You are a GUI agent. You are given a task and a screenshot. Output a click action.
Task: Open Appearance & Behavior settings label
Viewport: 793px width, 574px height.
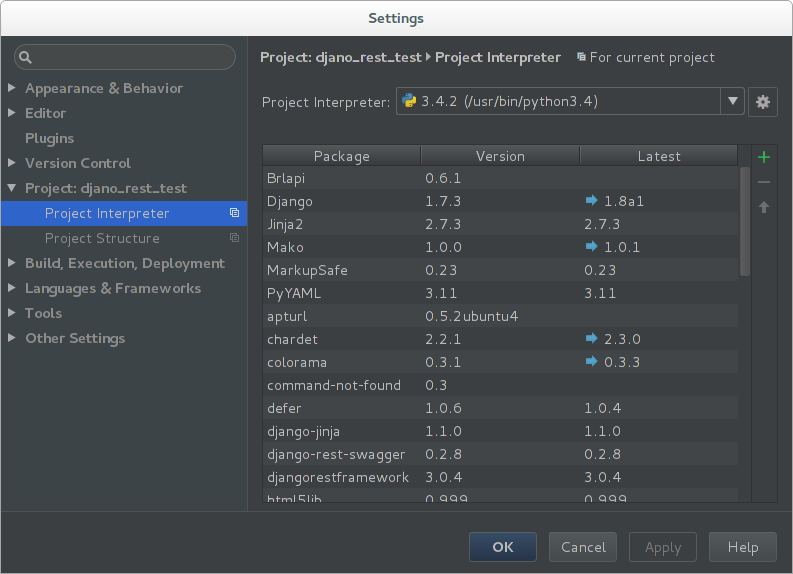pyautogui.click(x=104, y=88)
